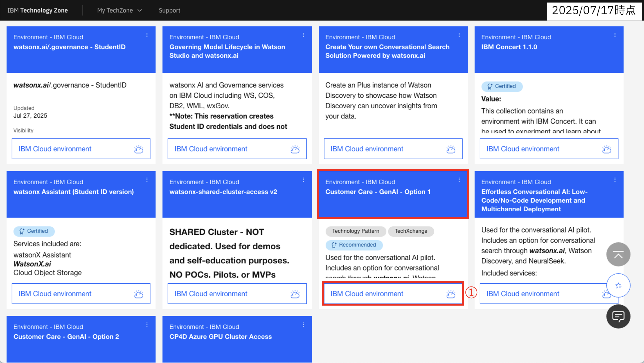Open overflow menu on Customer Care GenAI Option 1
This screenshot has height=363, width=644.
[459, 180]
